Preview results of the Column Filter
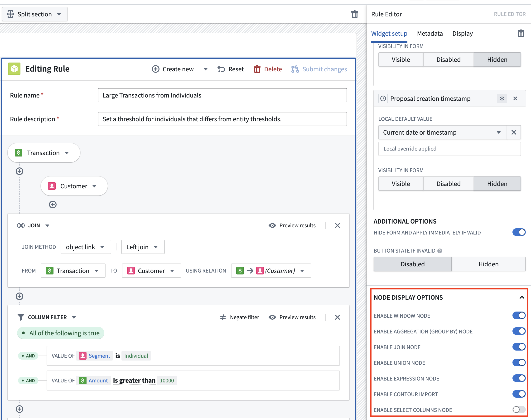Viewport: 531px width, 420px height. coord(292,317)
